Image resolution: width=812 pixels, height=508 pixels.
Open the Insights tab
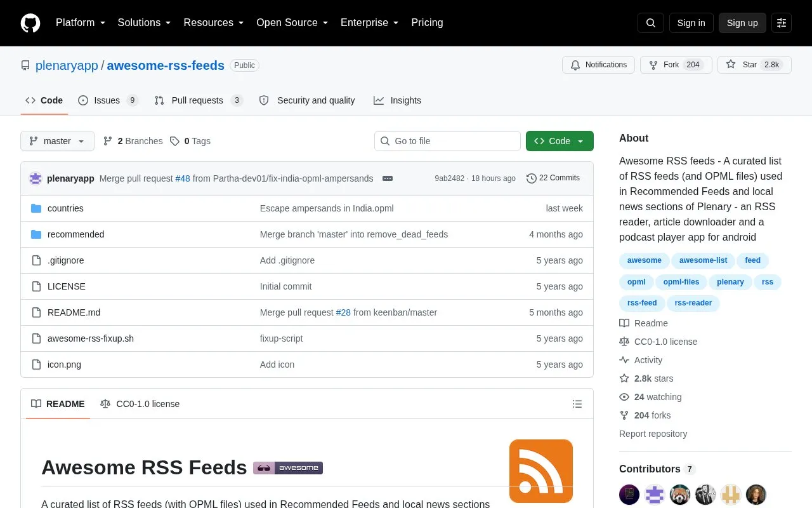coord(397,100)
